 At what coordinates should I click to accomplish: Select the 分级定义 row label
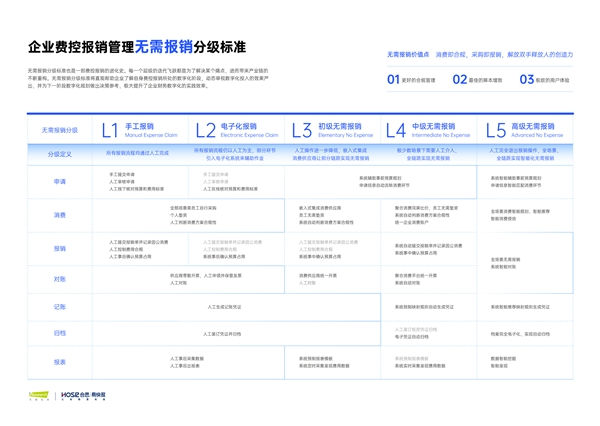pos(60,154)
